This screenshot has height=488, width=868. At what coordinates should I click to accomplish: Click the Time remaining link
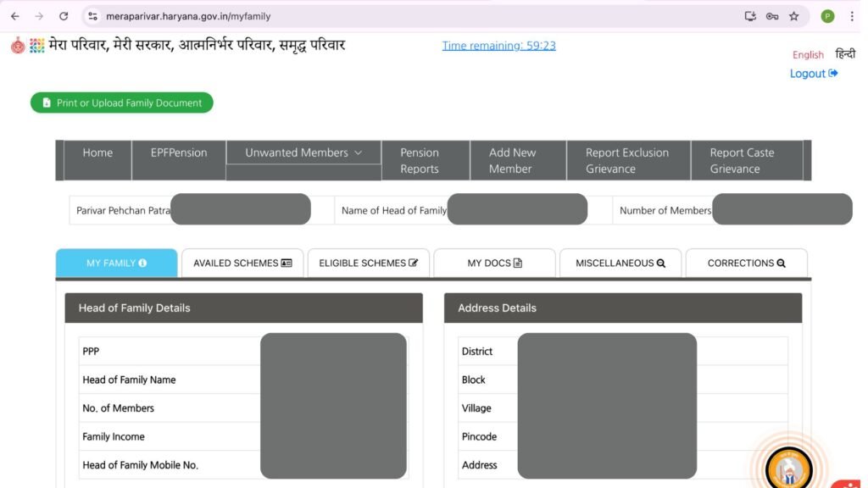coord(498,45)
